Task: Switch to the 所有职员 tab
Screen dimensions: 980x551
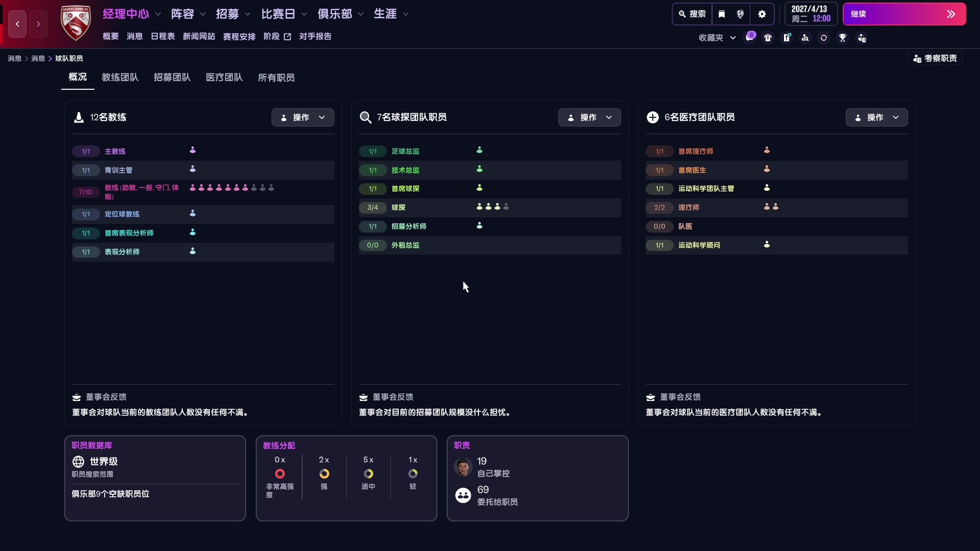Action: click(277, 78)
